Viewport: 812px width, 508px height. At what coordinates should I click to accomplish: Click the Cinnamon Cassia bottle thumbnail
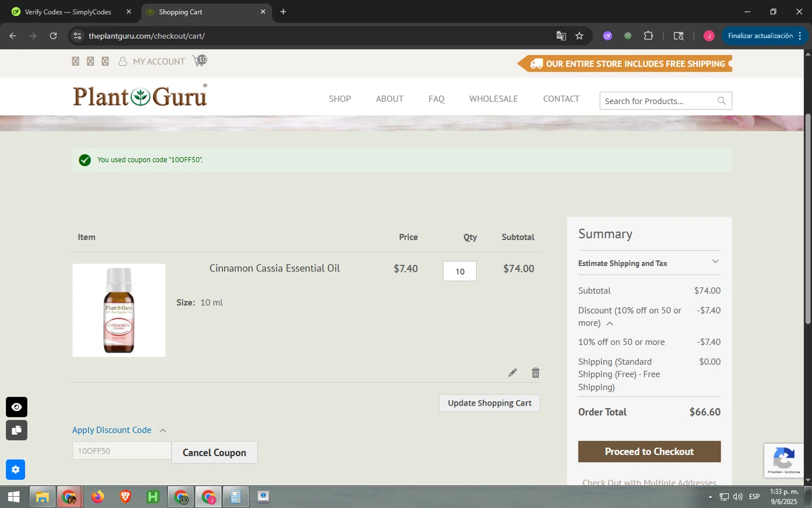click(x=119, y=310)
